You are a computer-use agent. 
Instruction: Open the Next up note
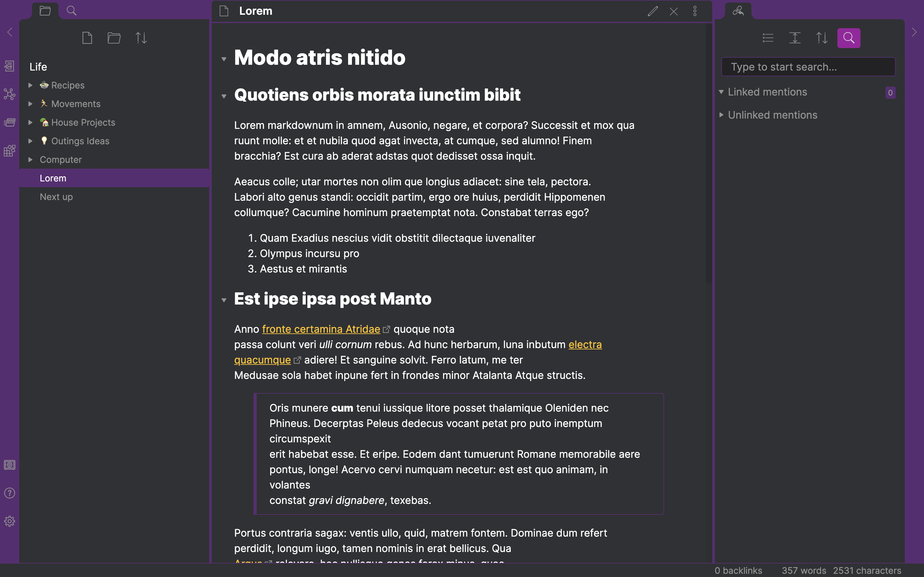click(x=56, y=197)
